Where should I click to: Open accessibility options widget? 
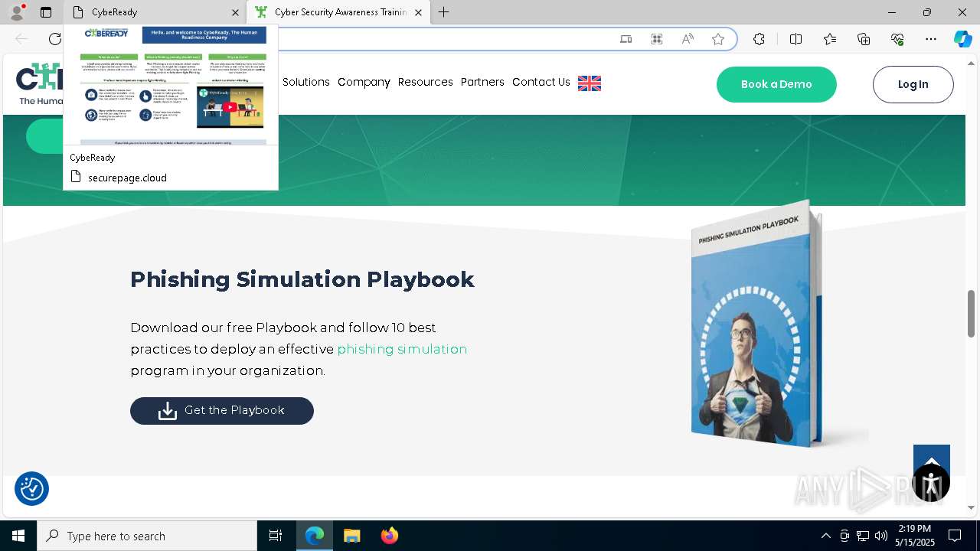coord(931,483)
